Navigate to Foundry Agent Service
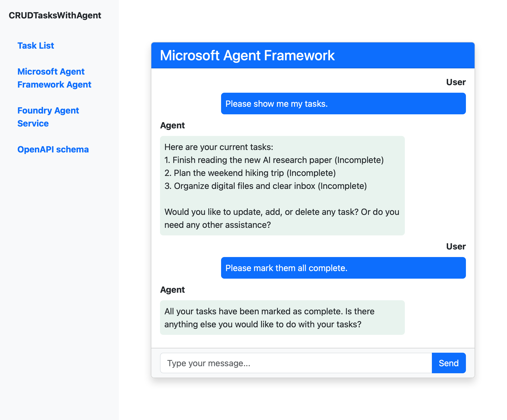This screenshot has height=420, width=507. pyautogui.click(x=48, y=117)
